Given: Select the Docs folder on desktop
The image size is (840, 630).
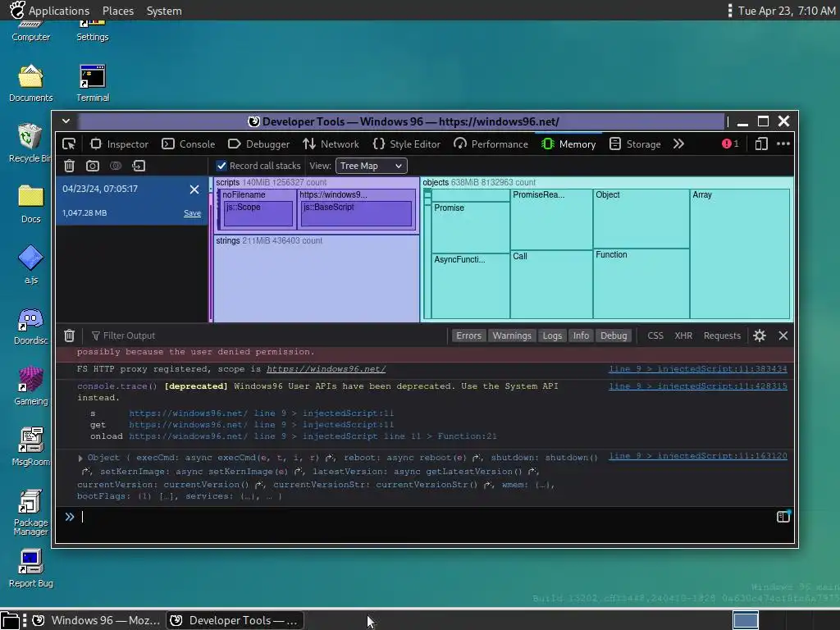Looking at the screenshot, I should coord(31,204).
